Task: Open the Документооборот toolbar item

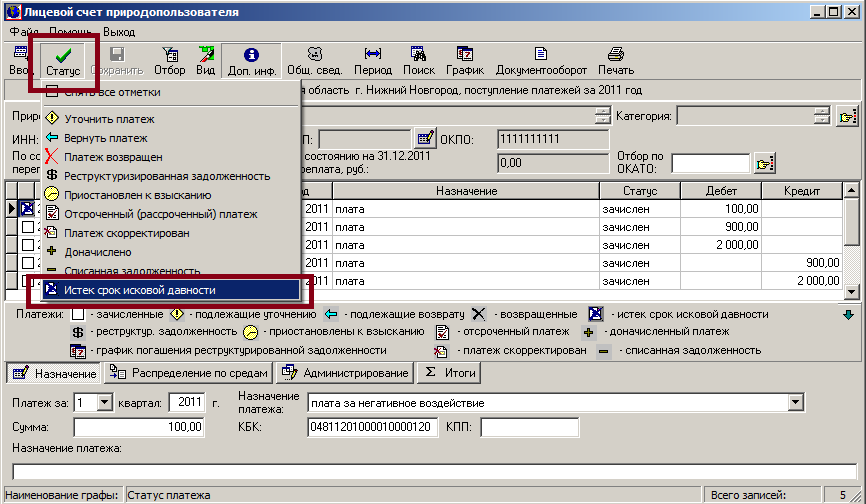Action: point(540,61)
